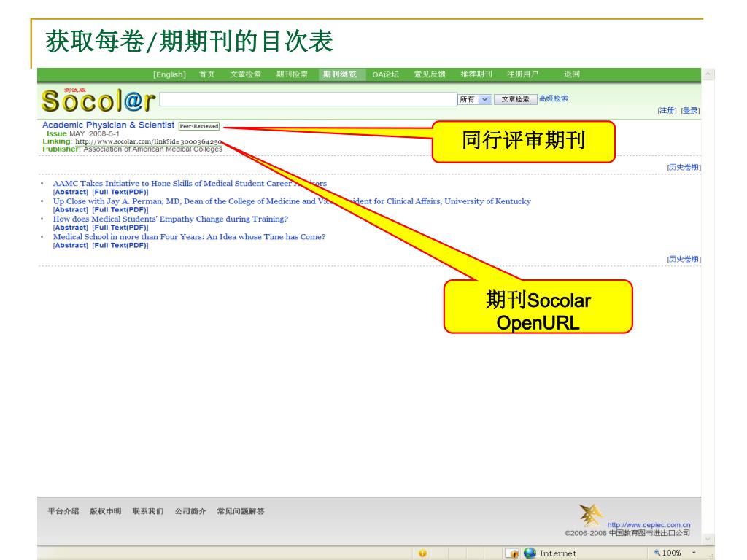Open article Up Close with Jay A. Perman

point(292,201)
